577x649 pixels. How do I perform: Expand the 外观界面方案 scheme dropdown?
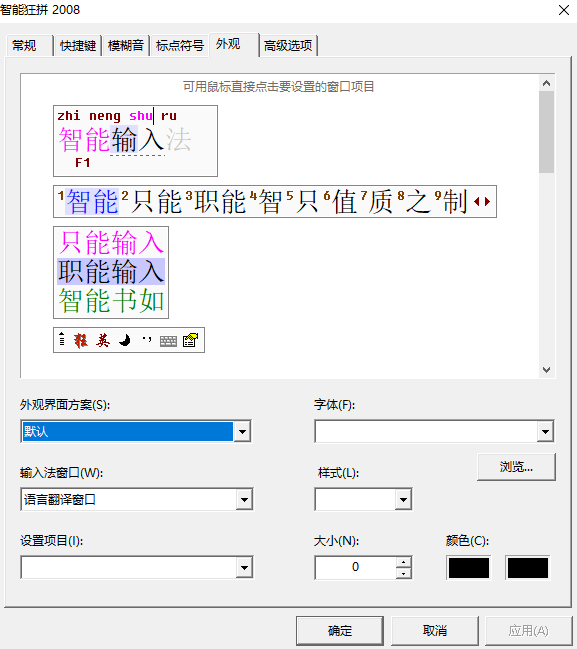242,432
